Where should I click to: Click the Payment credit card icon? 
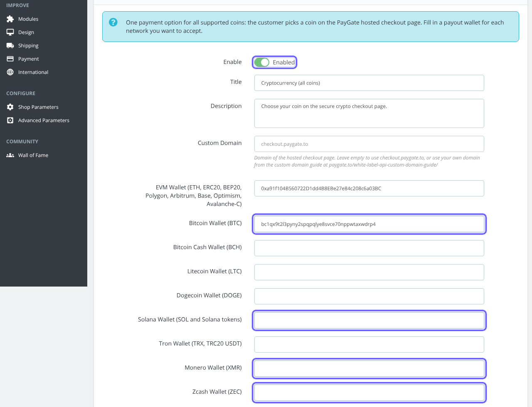(10, 59)
